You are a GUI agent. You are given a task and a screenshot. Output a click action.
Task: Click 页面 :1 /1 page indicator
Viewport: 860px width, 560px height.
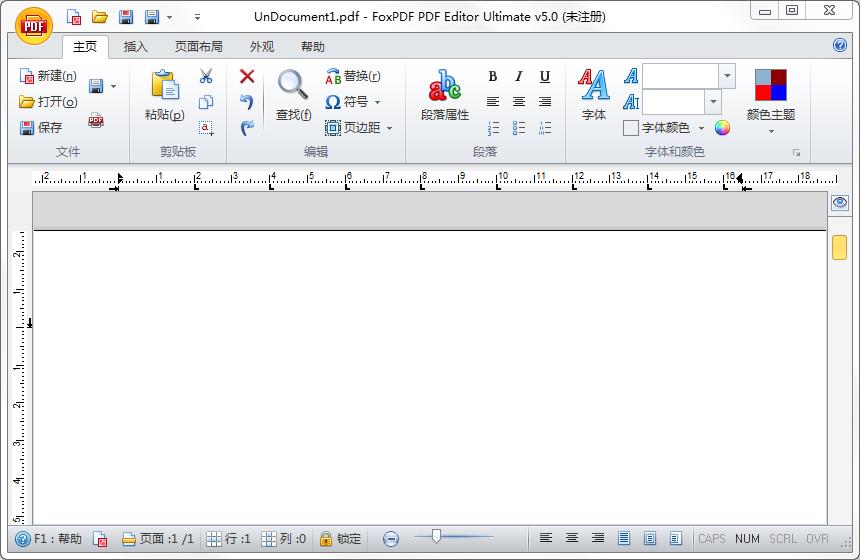[x=157, y=539]
